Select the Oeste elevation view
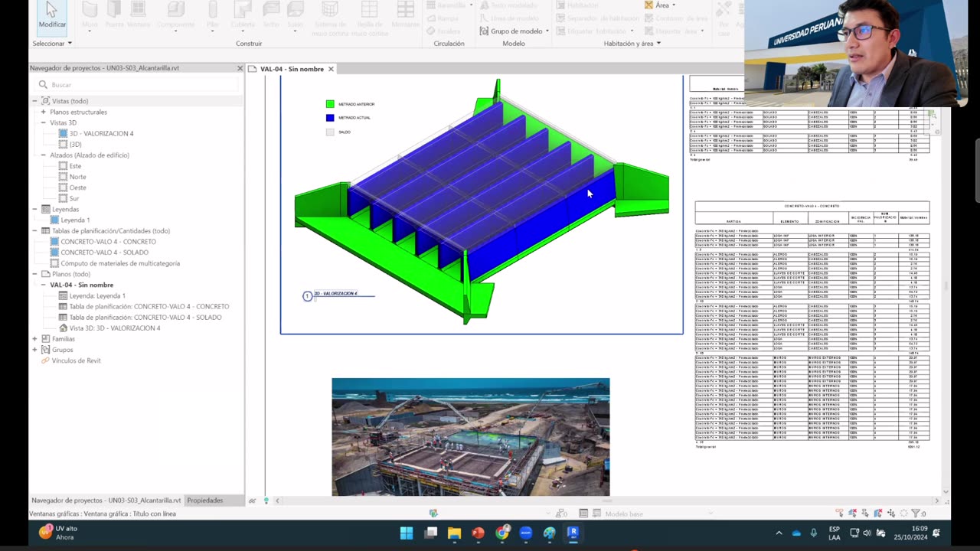 [x=77, y=187]
